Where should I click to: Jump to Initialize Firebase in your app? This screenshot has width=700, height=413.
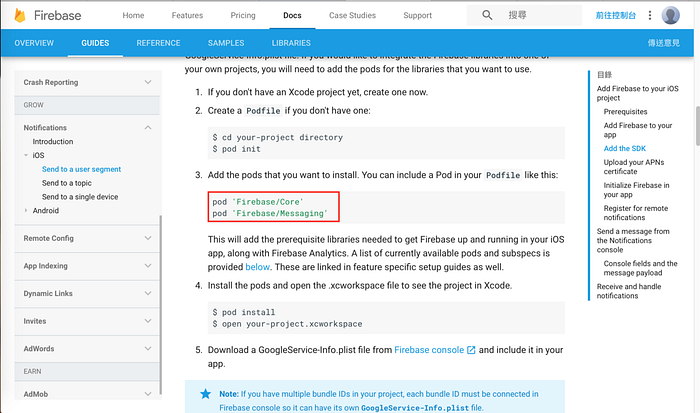[636, 190]
